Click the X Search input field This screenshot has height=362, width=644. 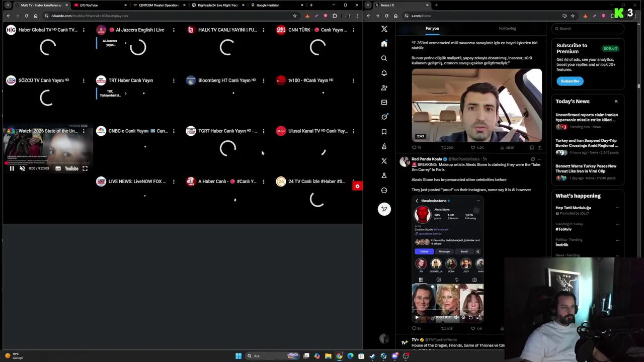[x=588, y=29]
